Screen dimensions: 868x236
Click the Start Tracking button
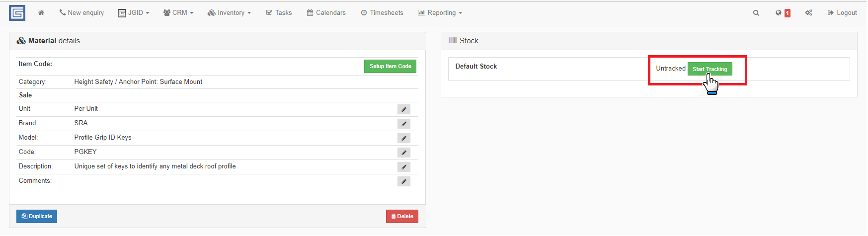pos(710,69)
